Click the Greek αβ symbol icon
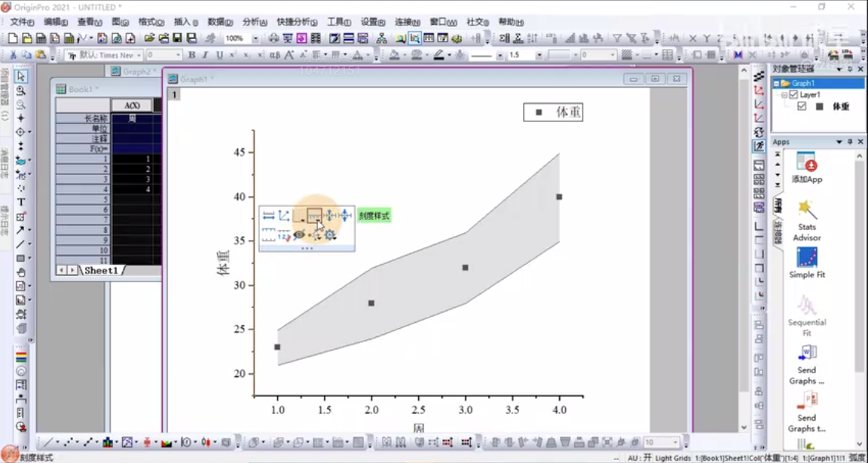 pyautogui.click(x=274, y=55)
